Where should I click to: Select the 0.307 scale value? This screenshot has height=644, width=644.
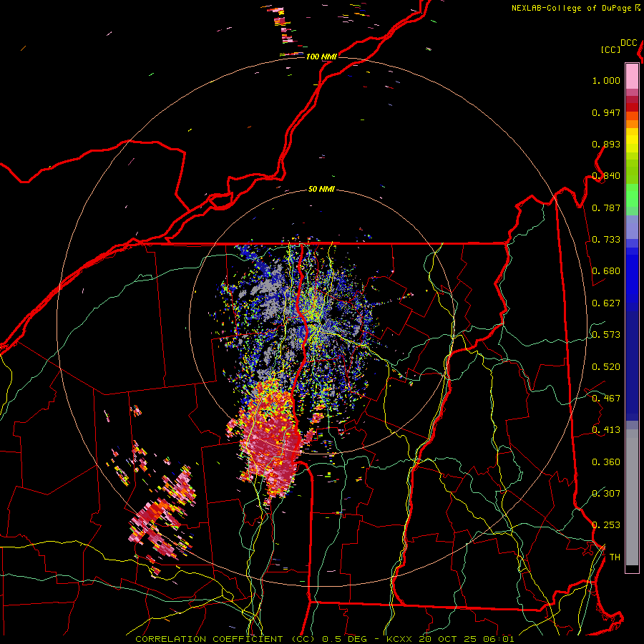point(606,494)
